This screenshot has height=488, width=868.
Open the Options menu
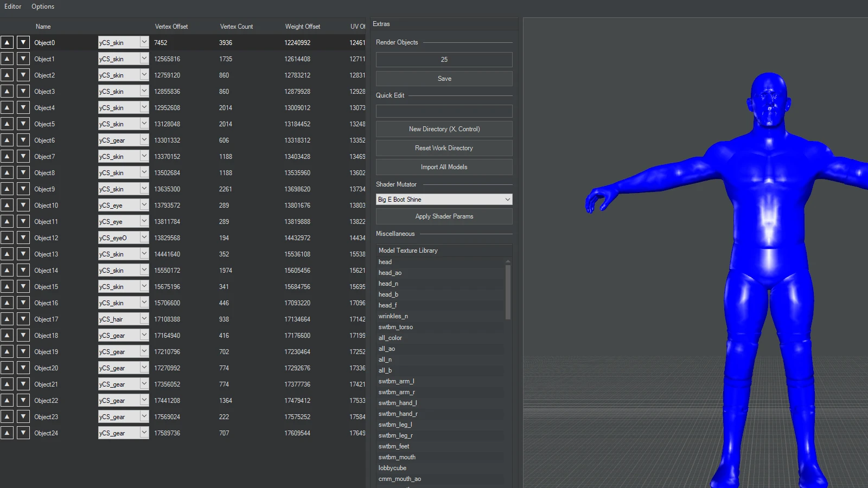(43, 7)
